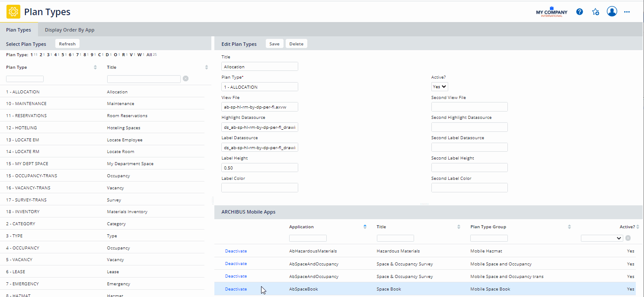
Task: Click the Delete button
Action: (296, 44)
